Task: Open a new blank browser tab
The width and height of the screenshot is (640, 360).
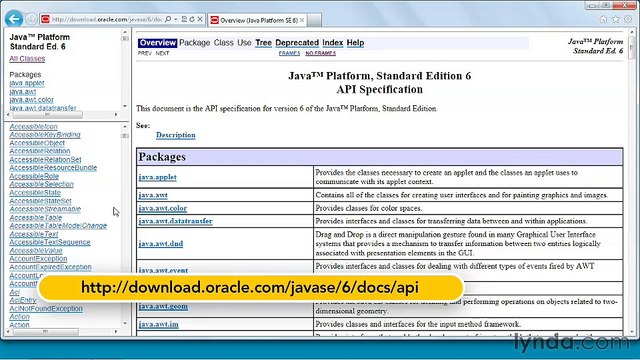Action: 314,20
